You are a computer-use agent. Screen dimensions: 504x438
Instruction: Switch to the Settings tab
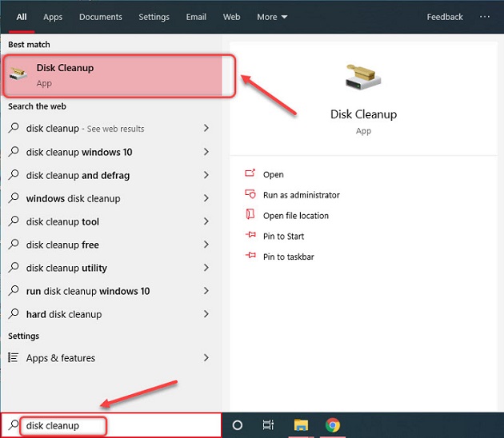tap(154, 17)
